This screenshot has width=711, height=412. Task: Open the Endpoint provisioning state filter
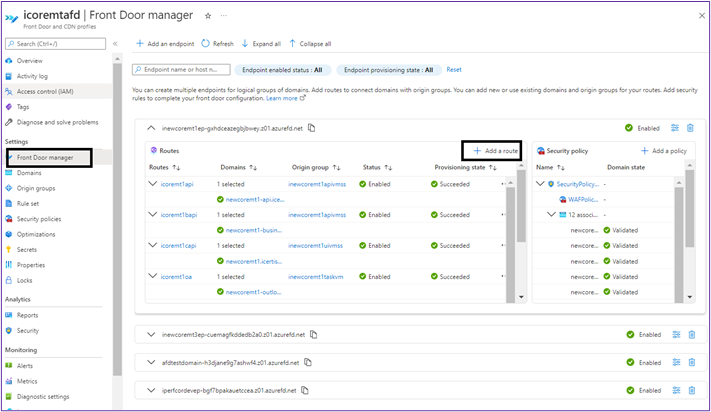click(388, 70)
